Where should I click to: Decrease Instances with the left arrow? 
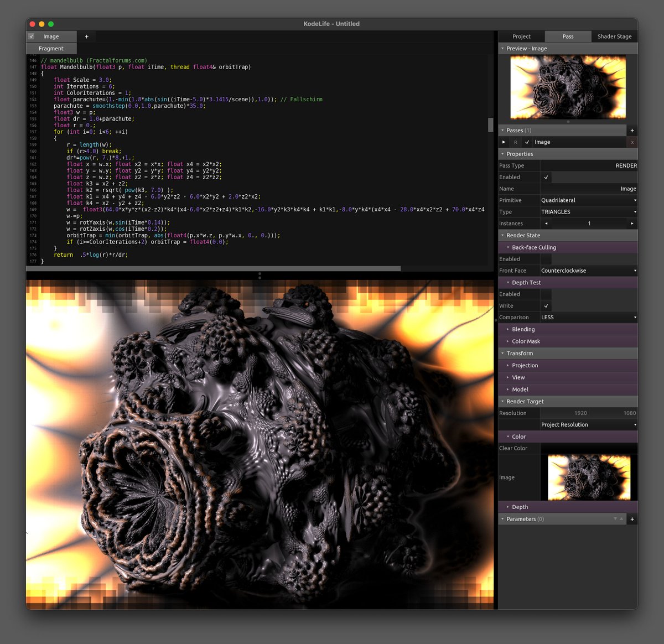(546, 224)
